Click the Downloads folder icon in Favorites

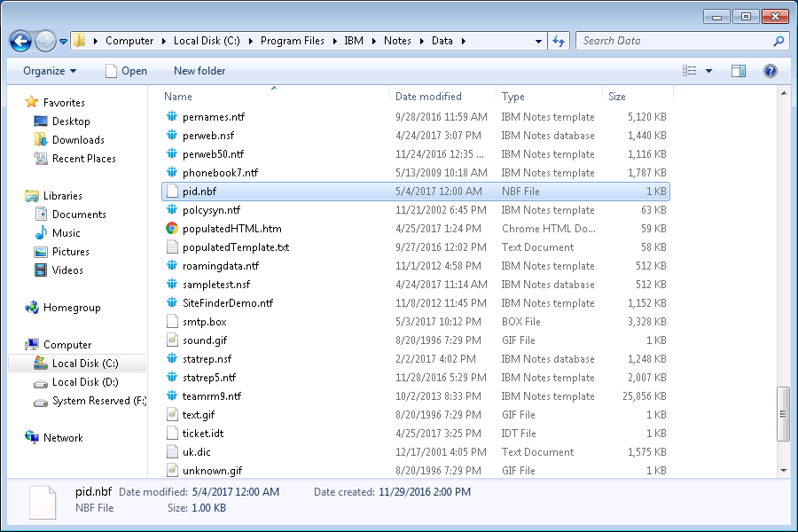click(x=41, y=140)
